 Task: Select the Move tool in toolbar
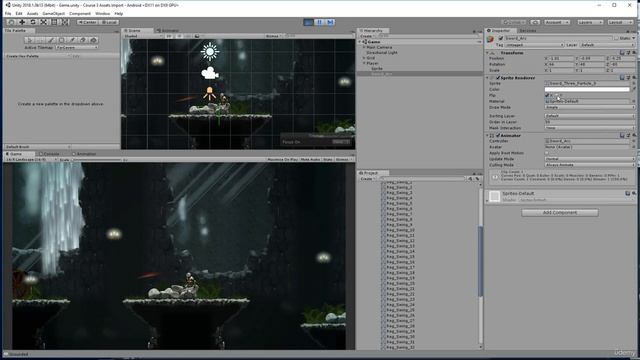pyautogui.click(x=22, y=22)
